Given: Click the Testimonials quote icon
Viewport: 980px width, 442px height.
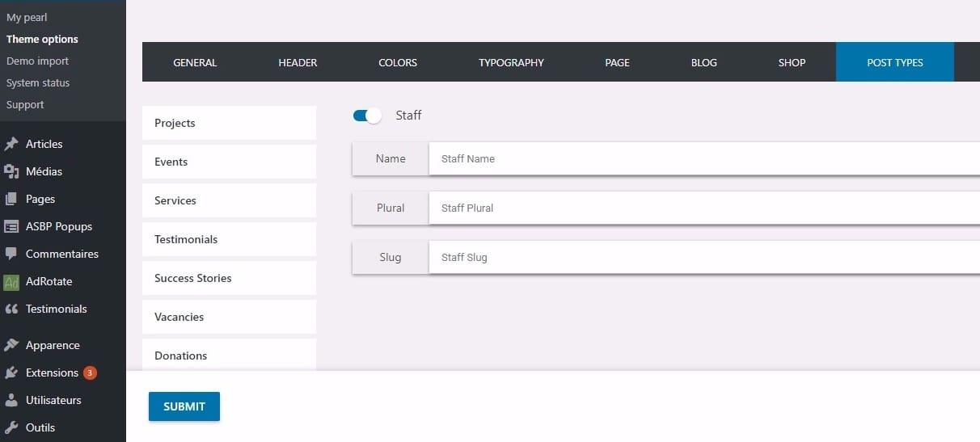Looking at the screenshot, I should coord(11,309).
